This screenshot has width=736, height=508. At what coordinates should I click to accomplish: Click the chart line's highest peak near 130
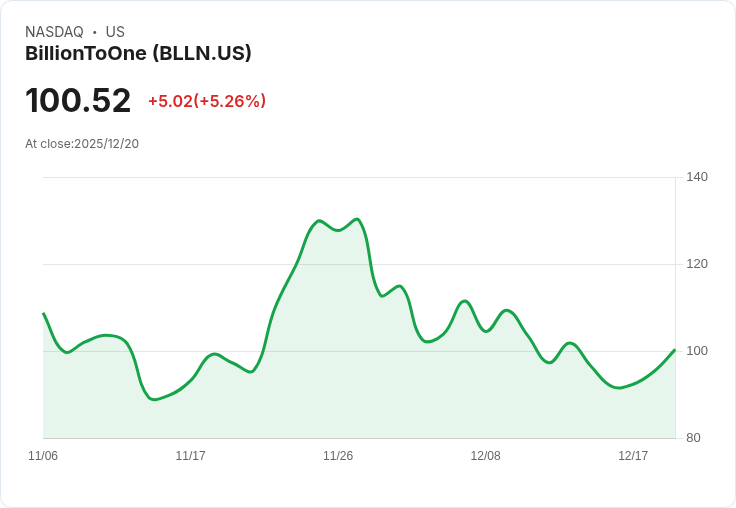(357, 219)
